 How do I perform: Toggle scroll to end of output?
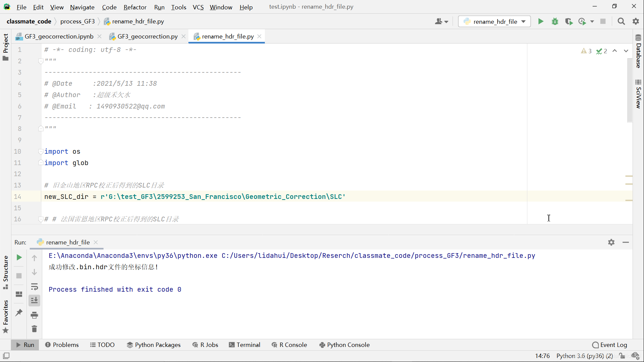coord(34,300)
